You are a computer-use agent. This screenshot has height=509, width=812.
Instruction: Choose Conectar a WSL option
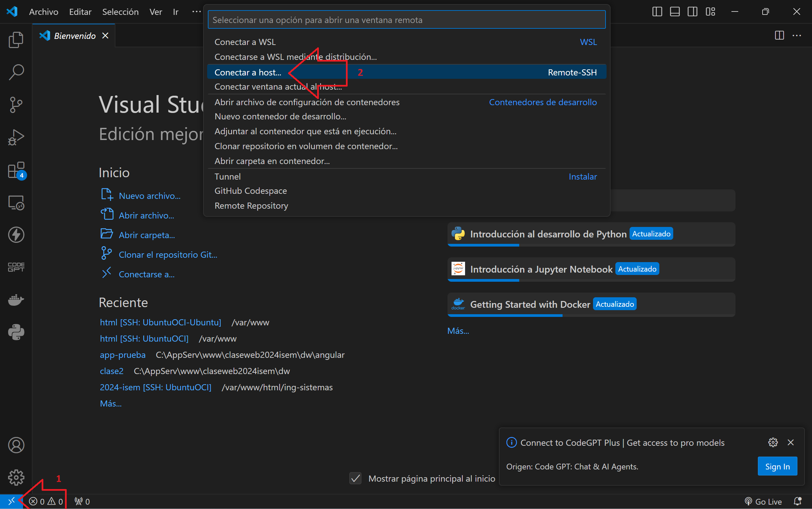click(x=406, y=42)
